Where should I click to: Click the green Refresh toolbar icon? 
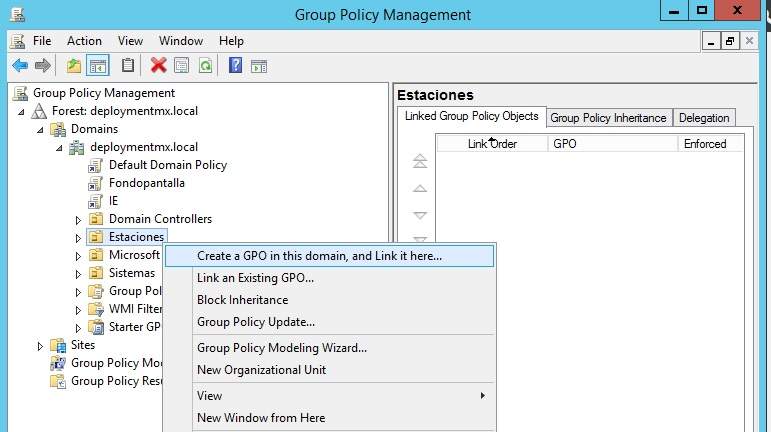[205, 66]
